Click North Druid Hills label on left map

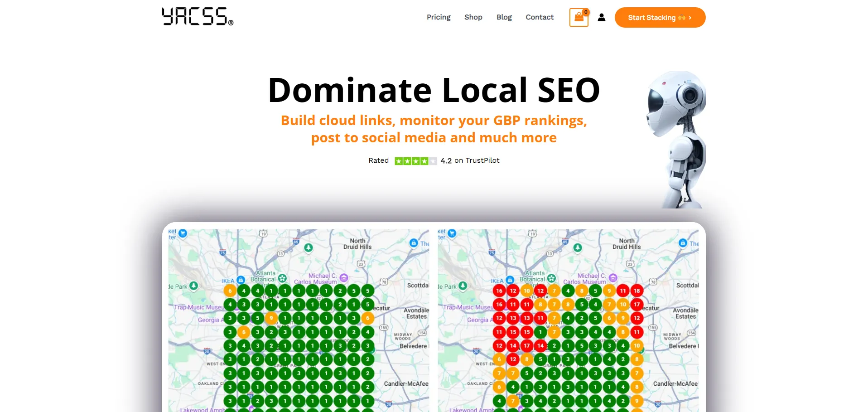point(357,244)
